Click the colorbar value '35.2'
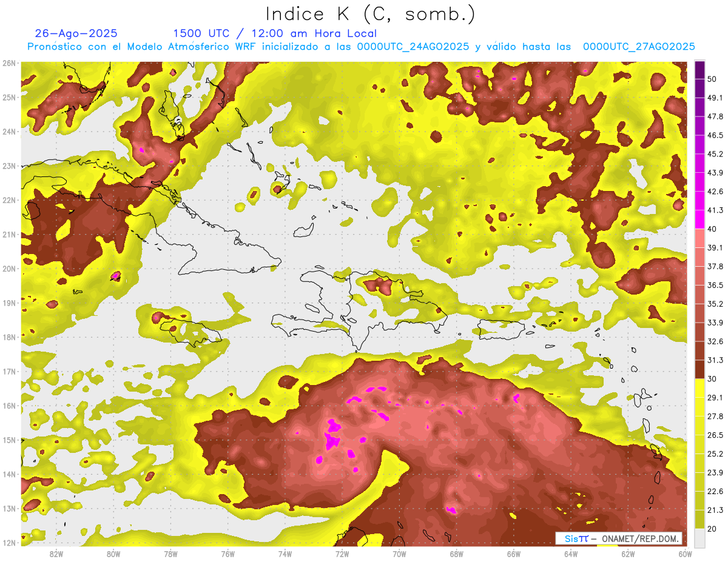Screen dimensions: 728x562 715,304
